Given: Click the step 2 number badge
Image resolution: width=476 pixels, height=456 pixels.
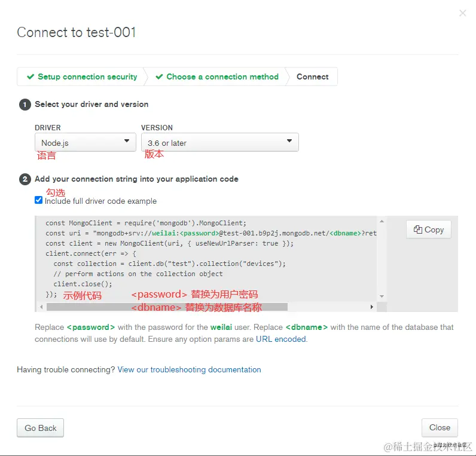Looking at the screenshot, I should click(25, 179).
